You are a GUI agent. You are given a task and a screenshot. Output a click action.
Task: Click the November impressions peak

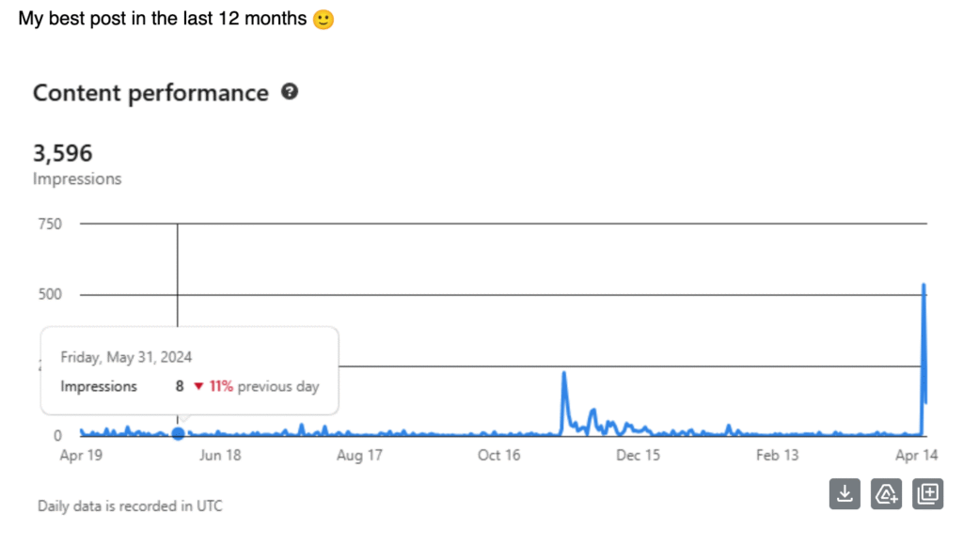click(564, 374)
